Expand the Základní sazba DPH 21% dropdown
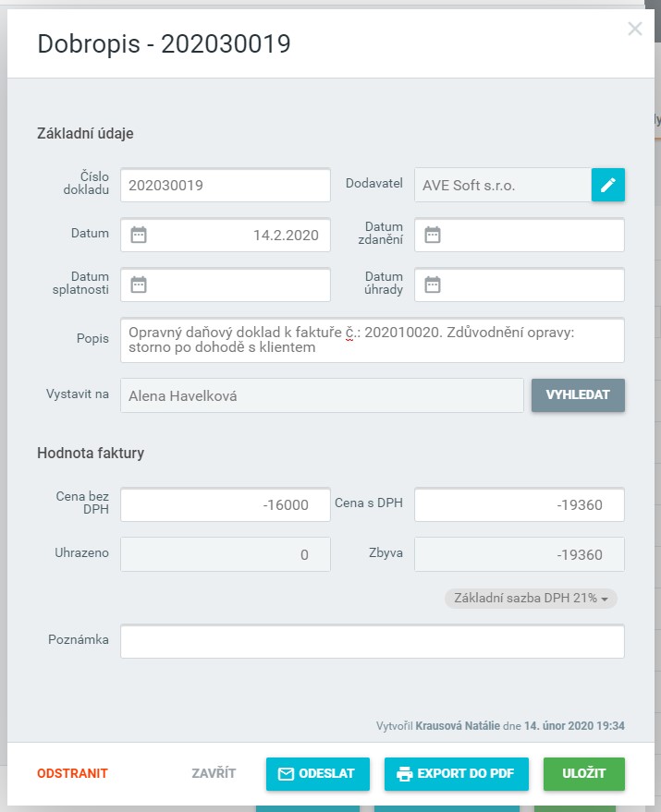Viewport: 661px width, 812px height. point(531,599)
